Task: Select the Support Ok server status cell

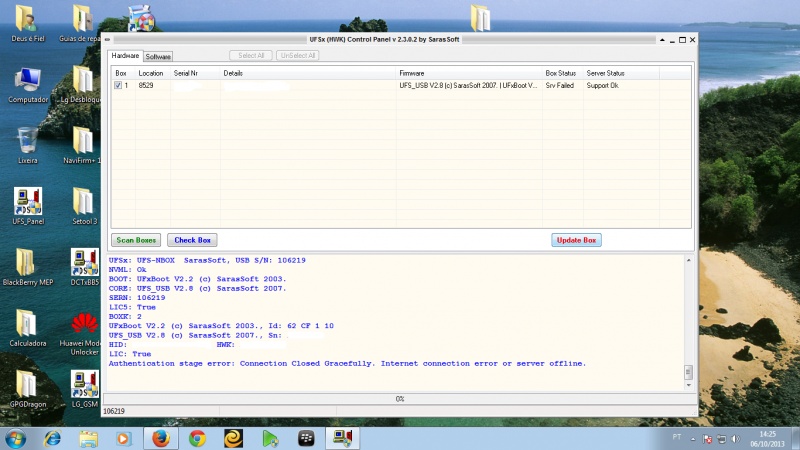Action: coord(603,85)
